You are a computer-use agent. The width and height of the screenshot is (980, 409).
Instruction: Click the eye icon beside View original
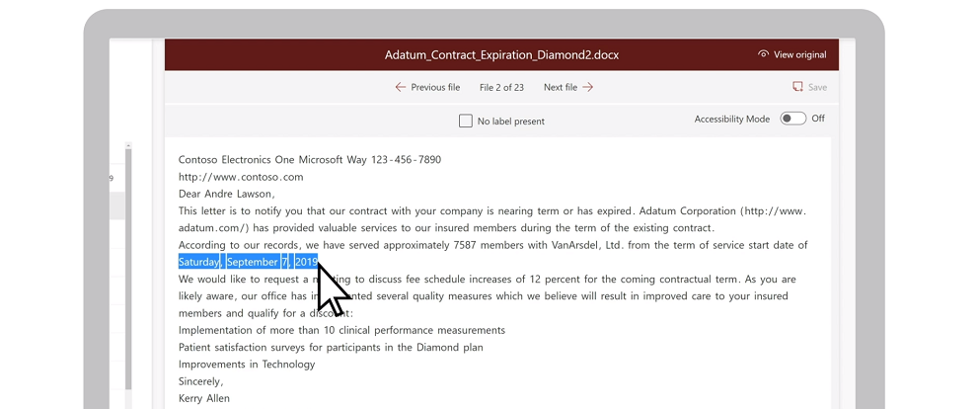[763, 54]
